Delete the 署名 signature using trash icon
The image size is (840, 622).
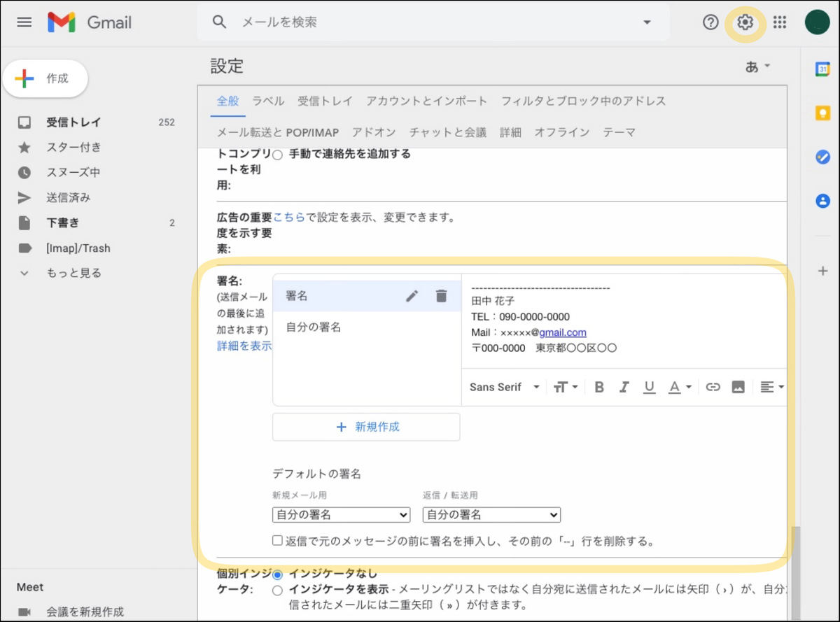(441, 296)
